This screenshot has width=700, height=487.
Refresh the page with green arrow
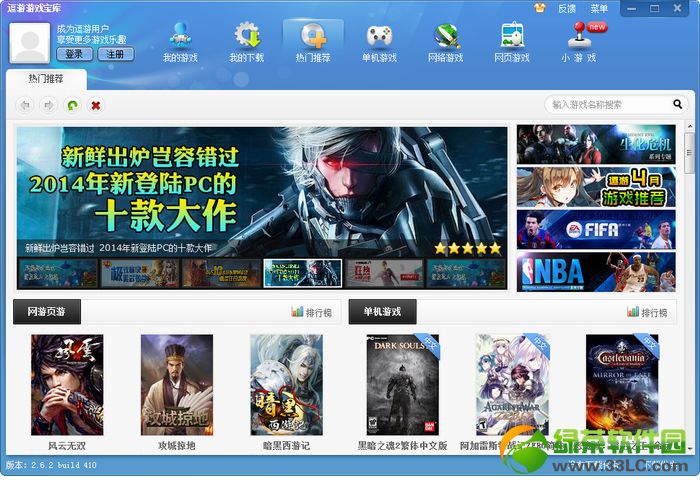coord(72,105)
